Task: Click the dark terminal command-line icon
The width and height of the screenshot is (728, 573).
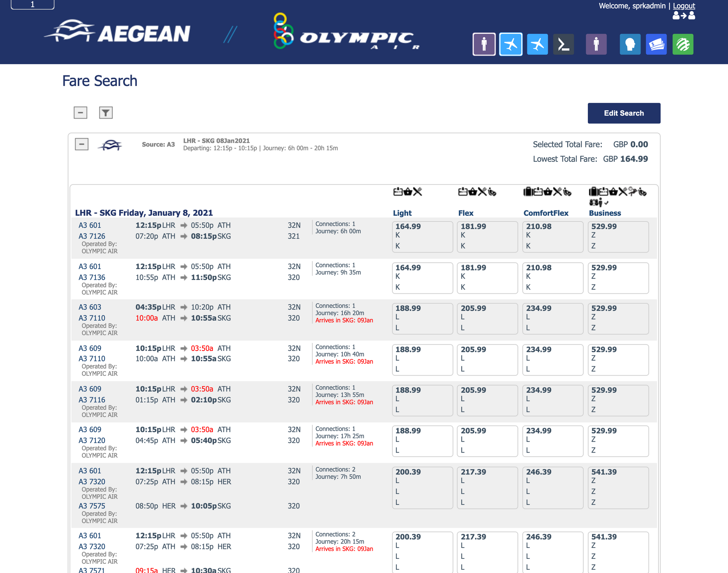Action: click(x=563, y=44)
